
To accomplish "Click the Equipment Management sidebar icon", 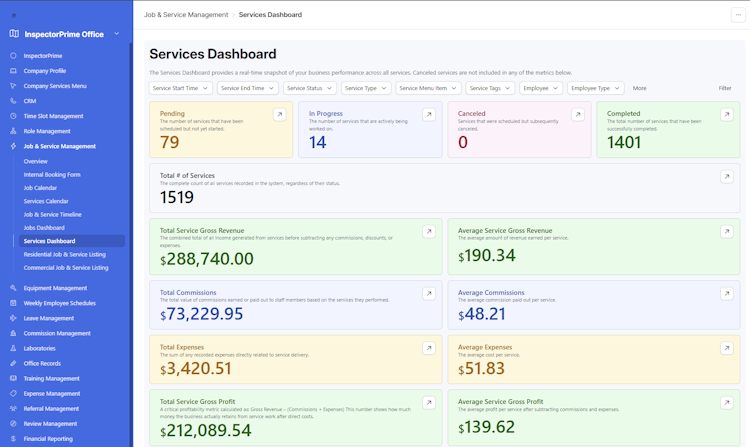I will point(13,288).
